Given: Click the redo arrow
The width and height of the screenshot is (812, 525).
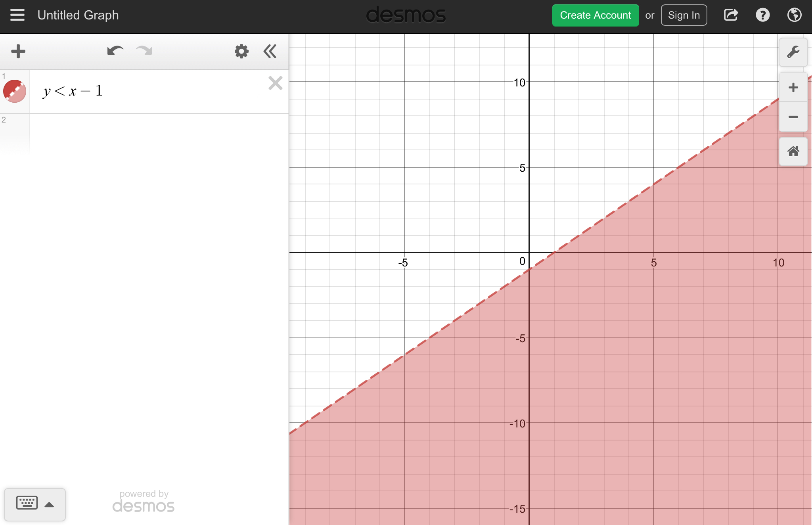Looking at the screenshot, I should 144,51.
